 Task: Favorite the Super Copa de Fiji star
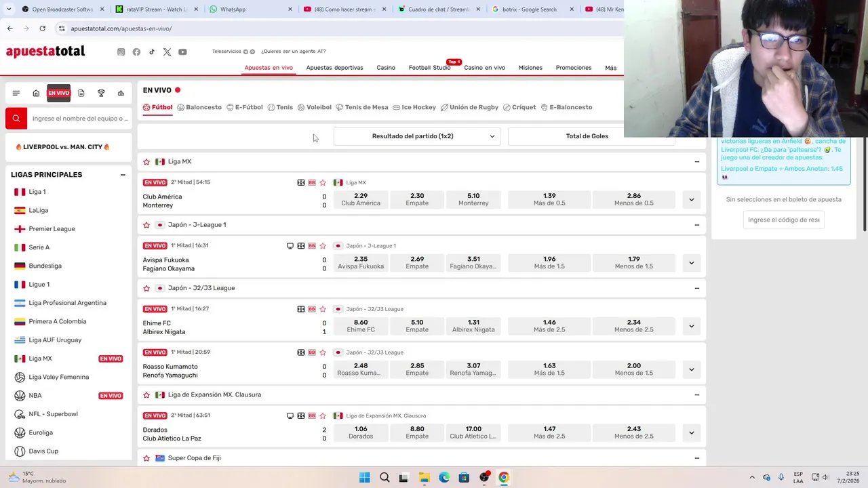point(146,458)
